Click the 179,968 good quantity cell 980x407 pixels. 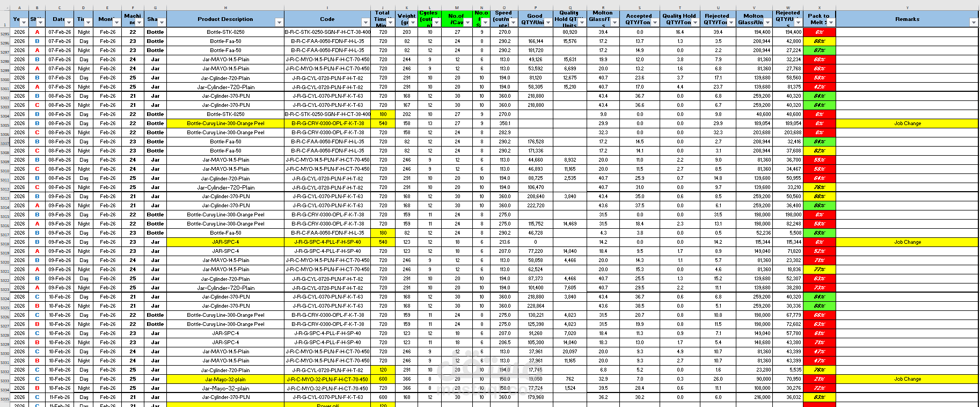535,397
